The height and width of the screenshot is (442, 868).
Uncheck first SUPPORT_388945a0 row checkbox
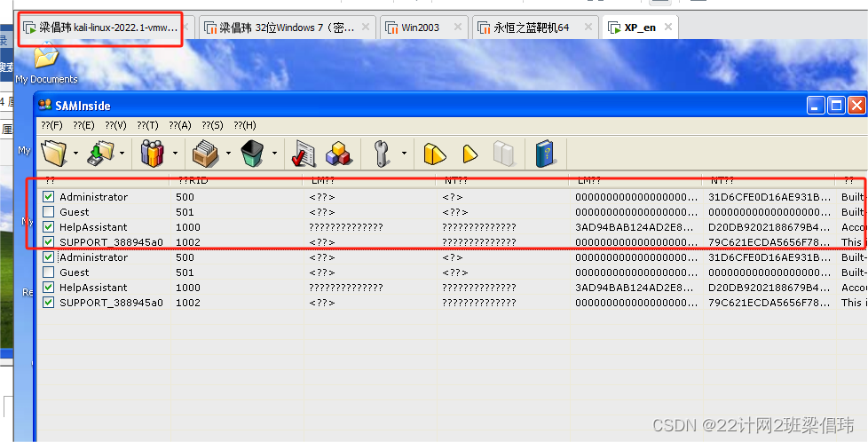49,241
